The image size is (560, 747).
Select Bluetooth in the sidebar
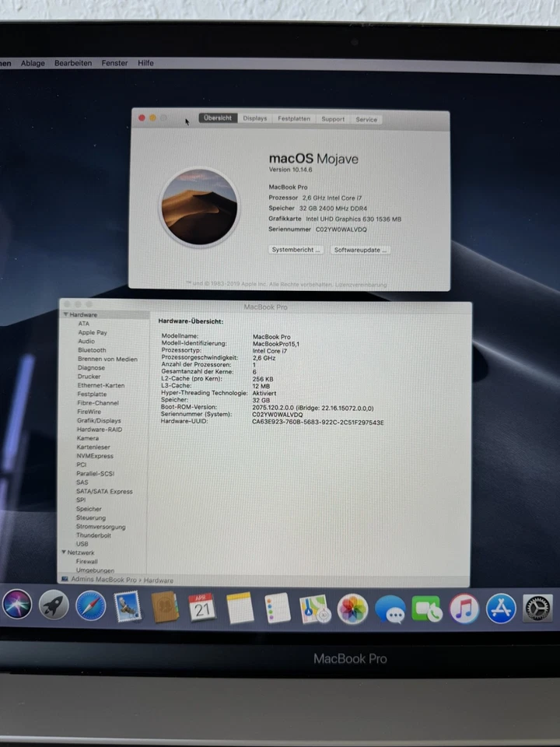pyautogui.click(x=92, y=350)
